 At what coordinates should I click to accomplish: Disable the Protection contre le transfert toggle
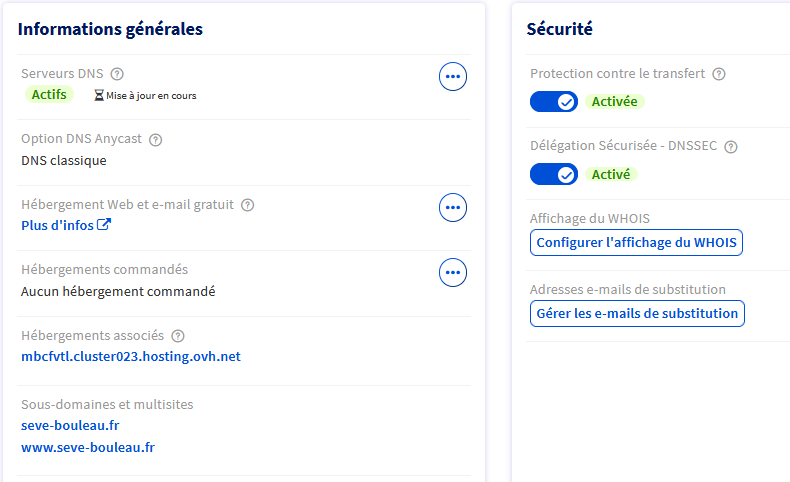tap(554, 101)
